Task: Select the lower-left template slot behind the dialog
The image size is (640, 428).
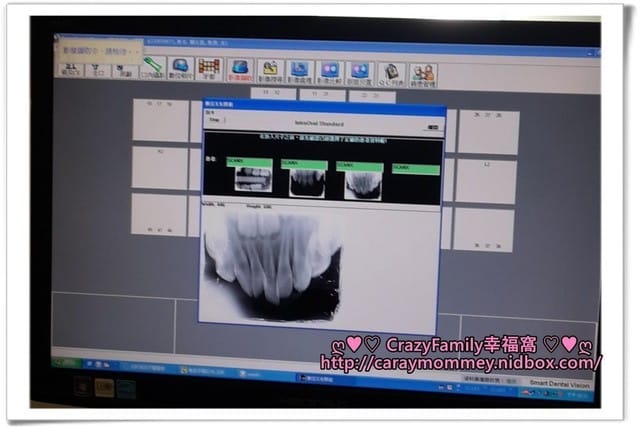Action: (x=159, y=215)
